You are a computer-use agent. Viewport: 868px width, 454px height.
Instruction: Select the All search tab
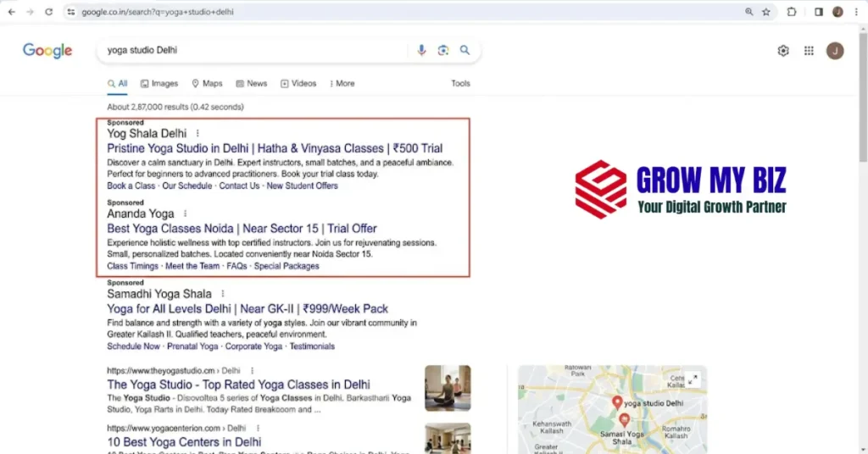[x=117, y=84]
